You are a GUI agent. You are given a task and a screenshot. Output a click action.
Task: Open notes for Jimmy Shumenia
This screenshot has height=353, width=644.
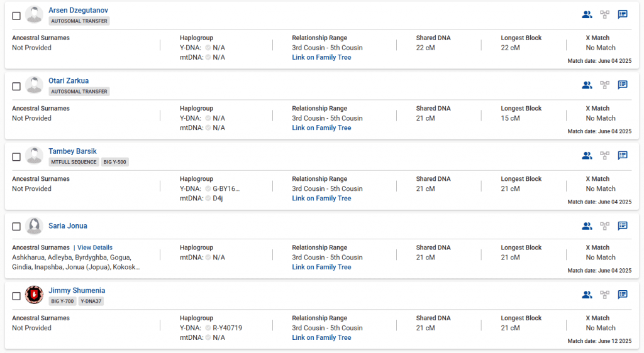[623, 294]
